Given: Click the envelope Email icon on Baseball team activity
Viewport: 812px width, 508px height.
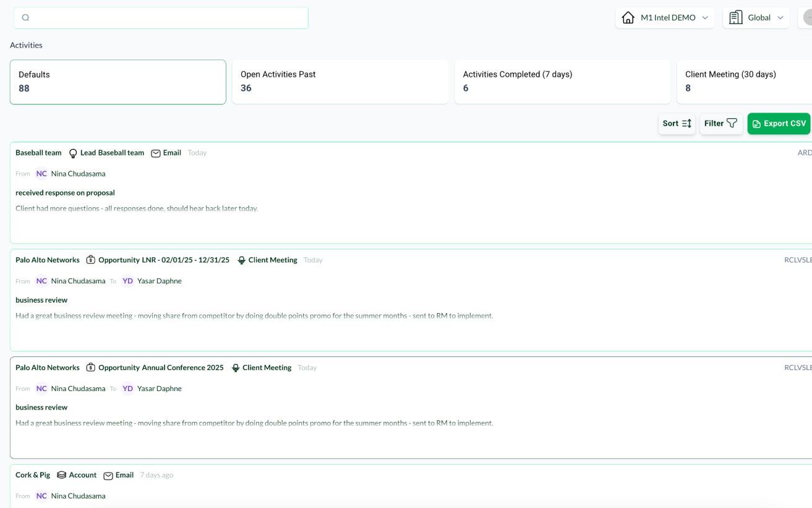Looking at the screenshot, I should (x=156, y=153).
